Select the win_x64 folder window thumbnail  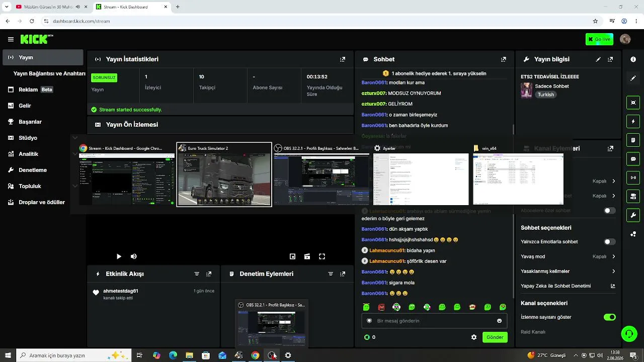coord(518,174)
